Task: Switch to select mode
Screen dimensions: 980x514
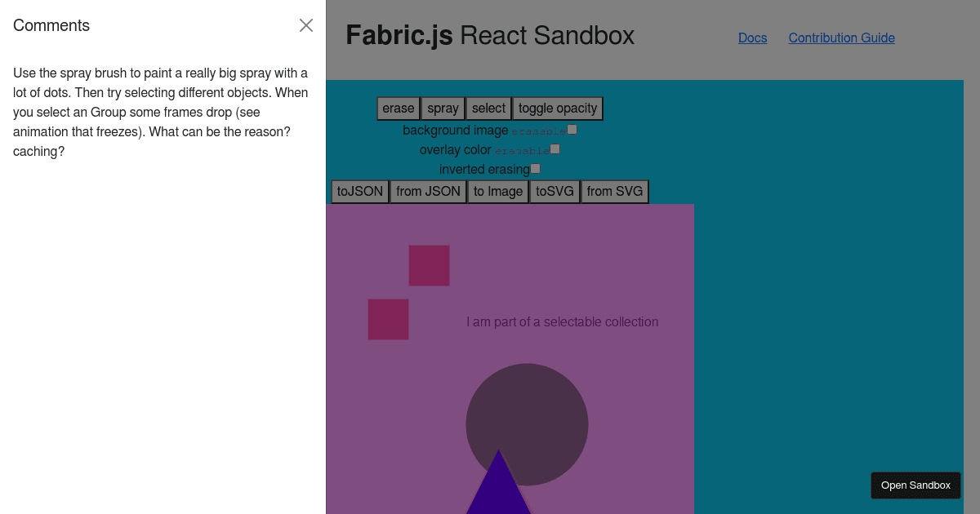Action: tap(488, 108)
